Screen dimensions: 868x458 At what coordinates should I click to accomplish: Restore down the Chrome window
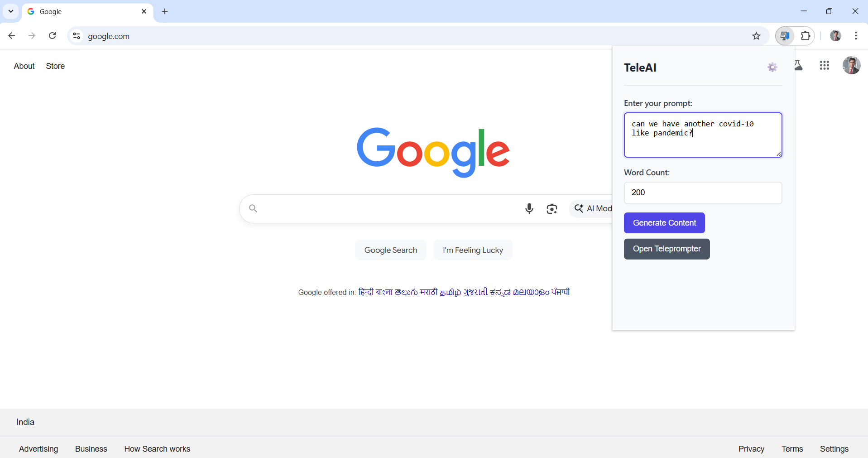click(829, 11)
